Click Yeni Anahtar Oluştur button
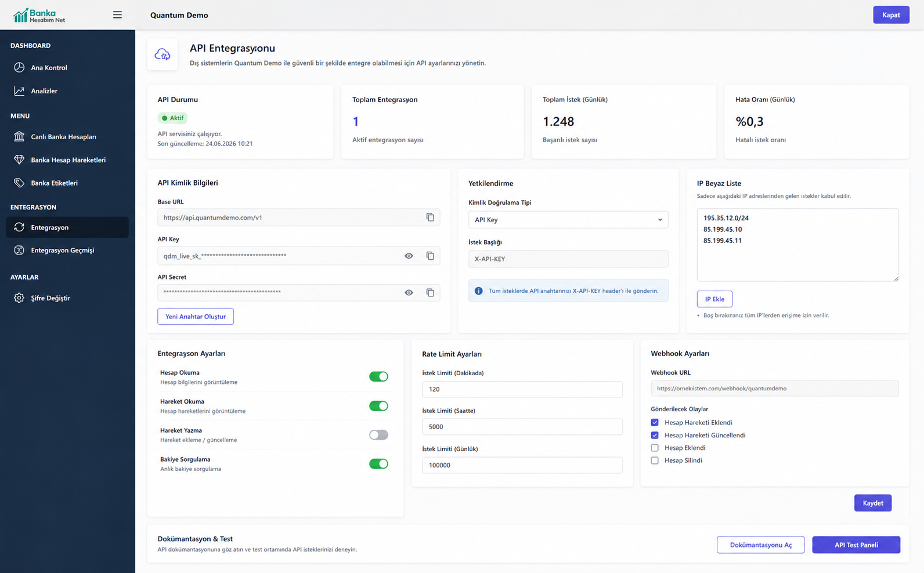 click(196, 316)
